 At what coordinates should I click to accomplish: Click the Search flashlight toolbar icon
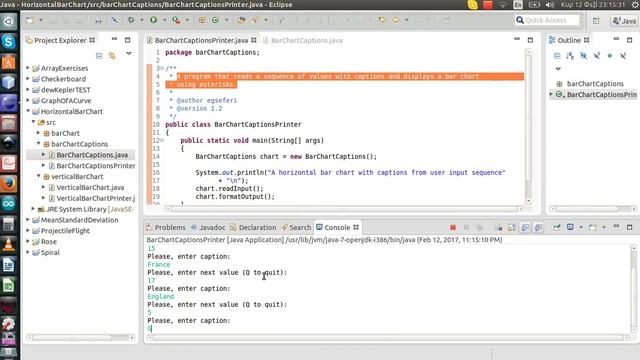[x=256, y=20]
